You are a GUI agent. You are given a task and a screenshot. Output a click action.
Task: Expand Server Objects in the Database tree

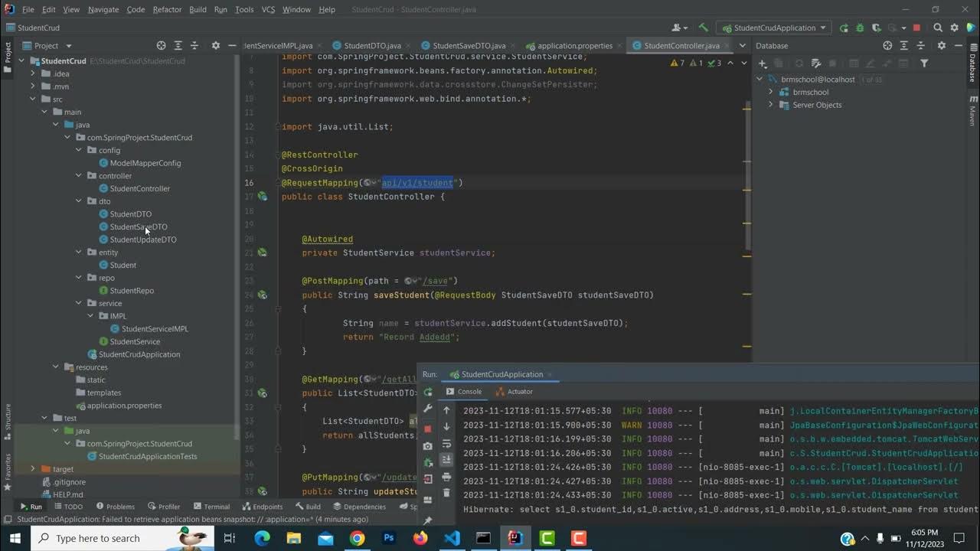tap(771, 105)
